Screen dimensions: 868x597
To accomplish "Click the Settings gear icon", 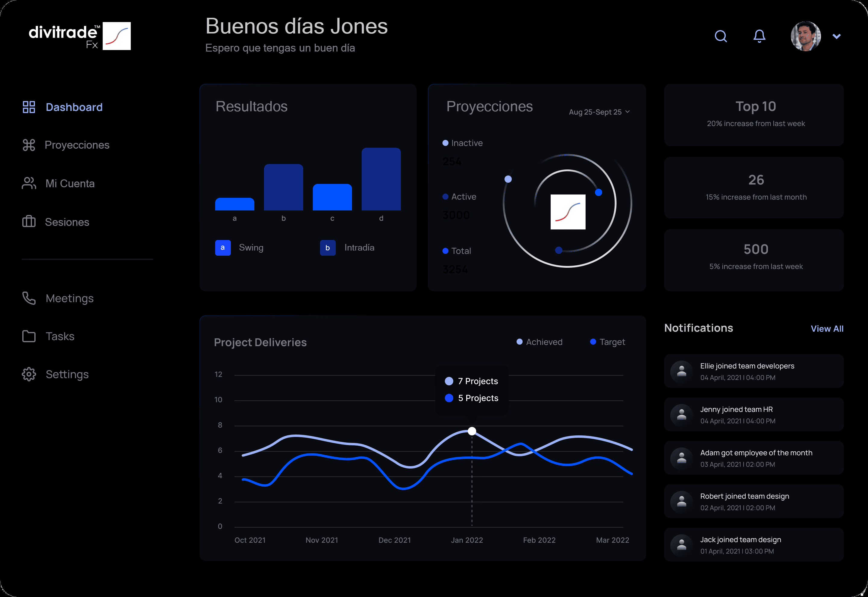I will click(29, 374).
